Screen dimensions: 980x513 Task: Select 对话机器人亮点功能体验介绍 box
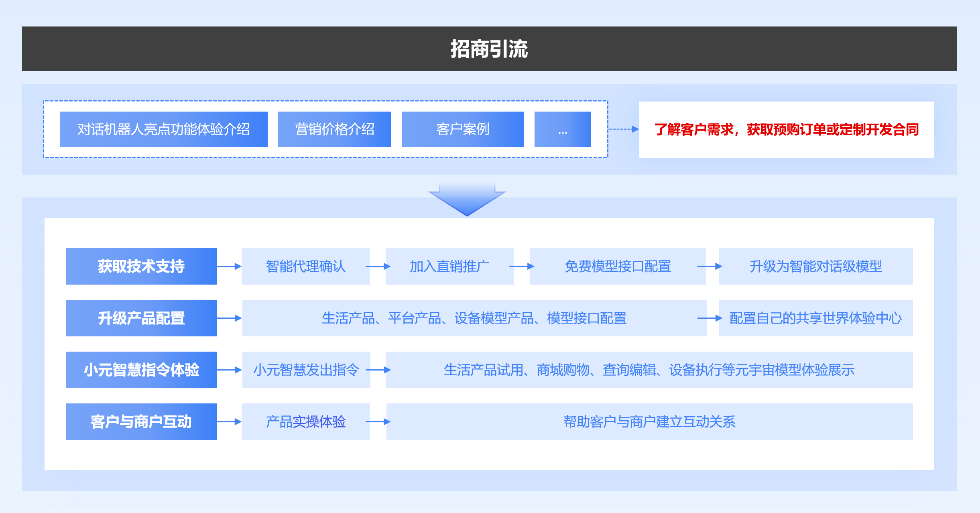pyautogui.click(x=163, y=129)
